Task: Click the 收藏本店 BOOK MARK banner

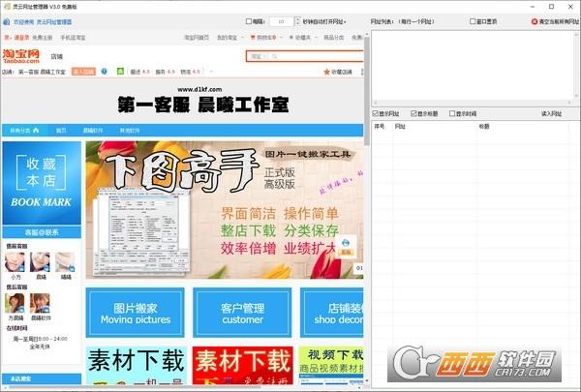Action: pyautogui.click(x=42, y=183)
